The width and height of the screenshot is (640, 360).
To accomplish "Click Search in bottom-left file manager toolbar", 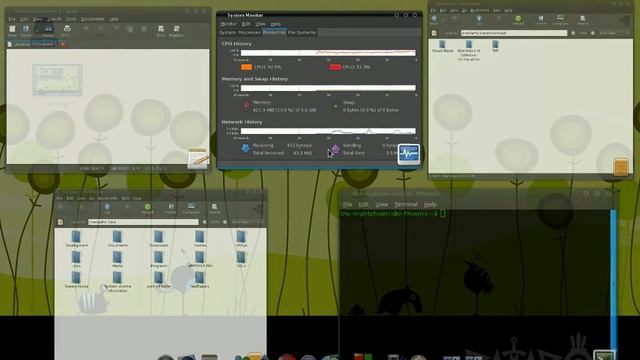I will point(214,209).
